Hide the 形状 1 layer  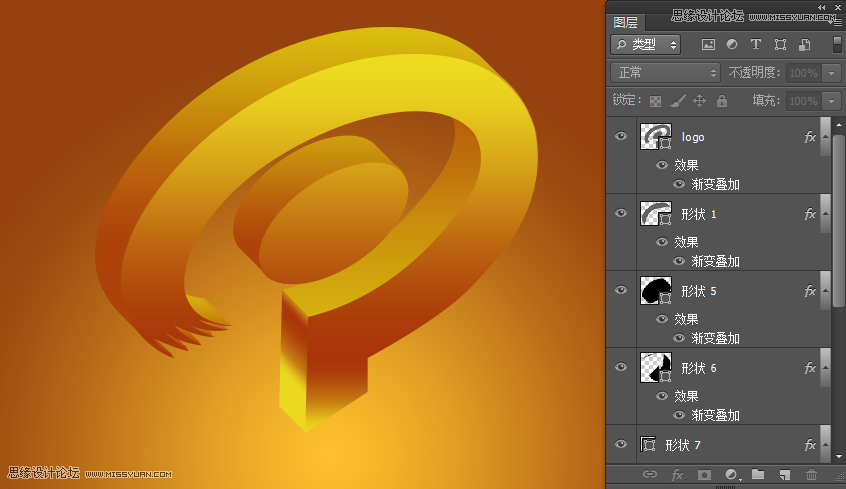point(621,213)
